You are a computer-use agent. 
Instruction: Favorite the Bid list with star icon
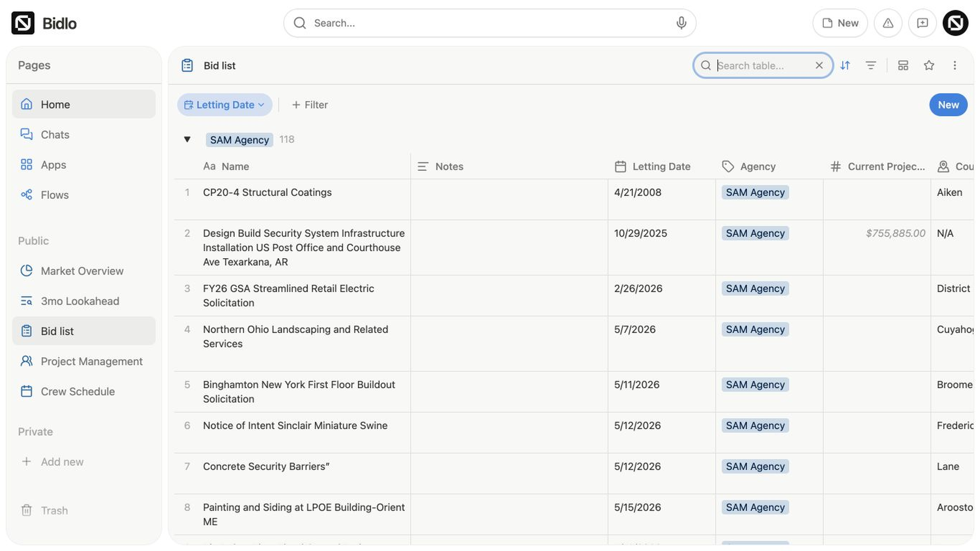(929, 65)
